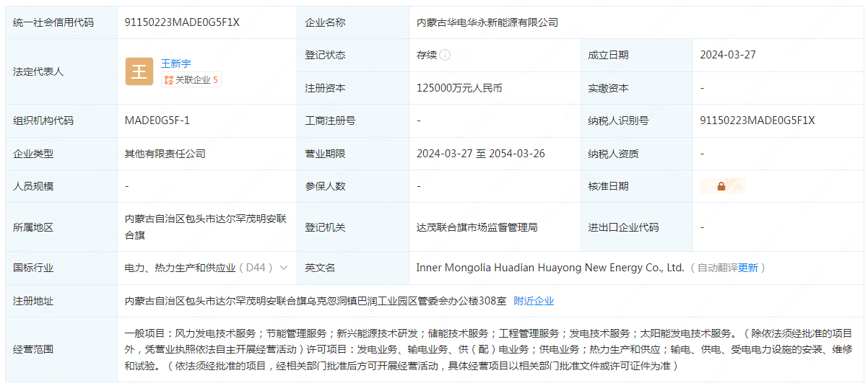Select credit code 91150223MADE0G5F1X value

[x=182, y=22]
